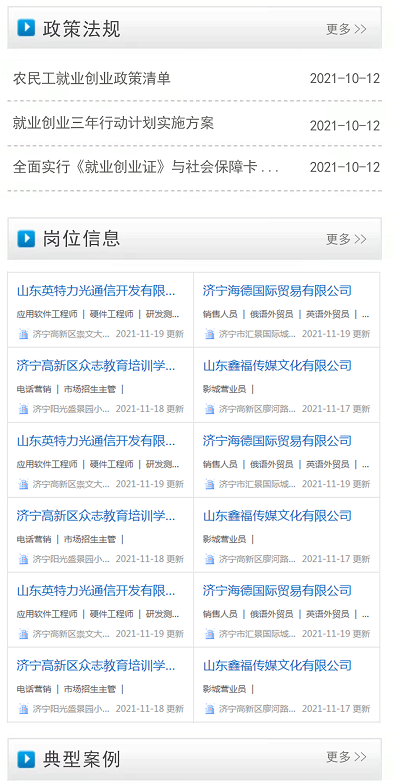Click building icon in first 济宁海德国际贸易 card
Image resolution: width=393 pixels, height=784 pixels.
point(210,334)
